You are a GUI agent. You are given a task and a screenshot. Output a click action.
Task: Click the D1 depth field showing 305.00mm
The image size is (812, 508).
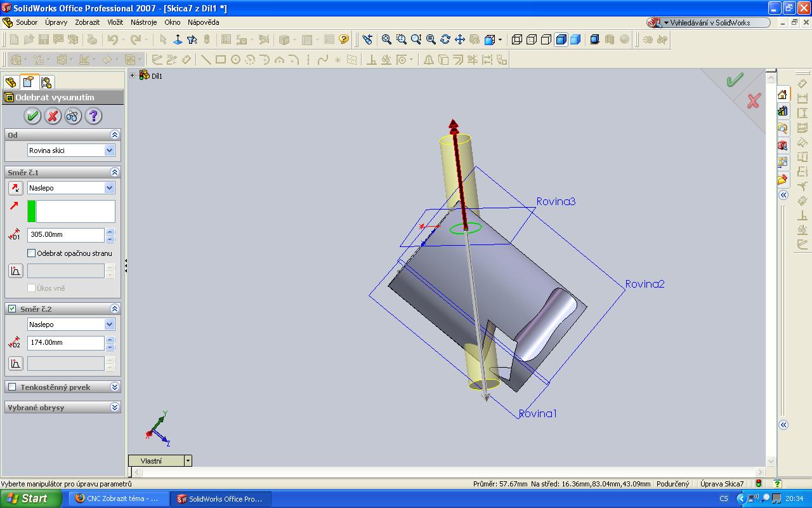65,235
